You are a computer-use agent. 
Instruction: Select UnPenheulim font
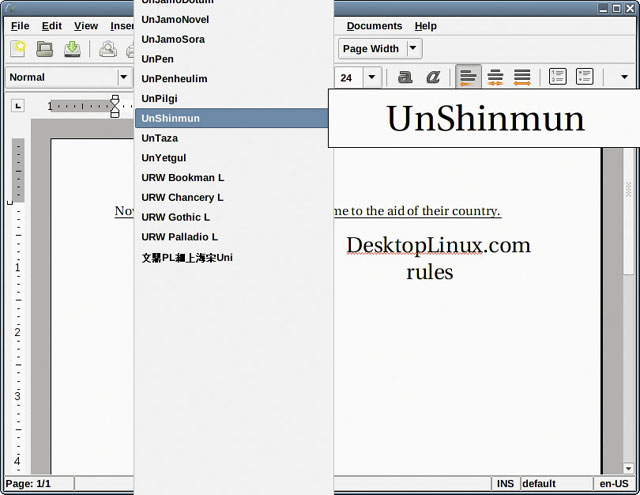pyautogui.click(x=233, y=79)
